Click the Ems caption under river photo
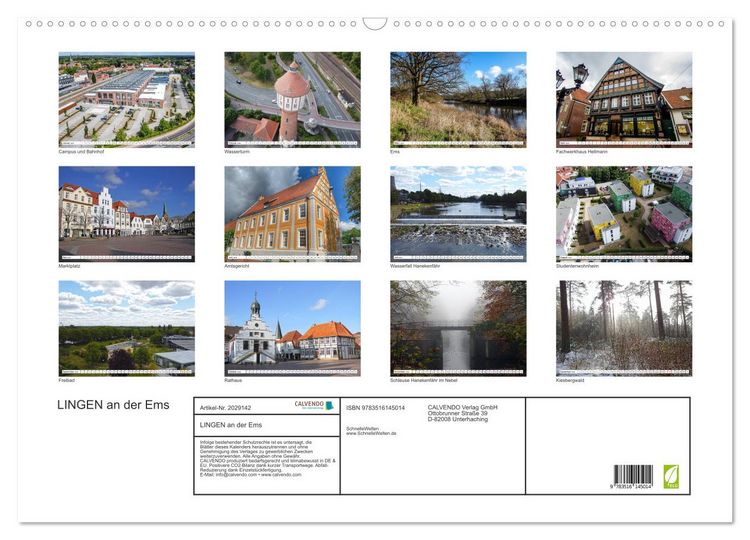The width and height of the screenshot is (750, 540). [395, 152]
